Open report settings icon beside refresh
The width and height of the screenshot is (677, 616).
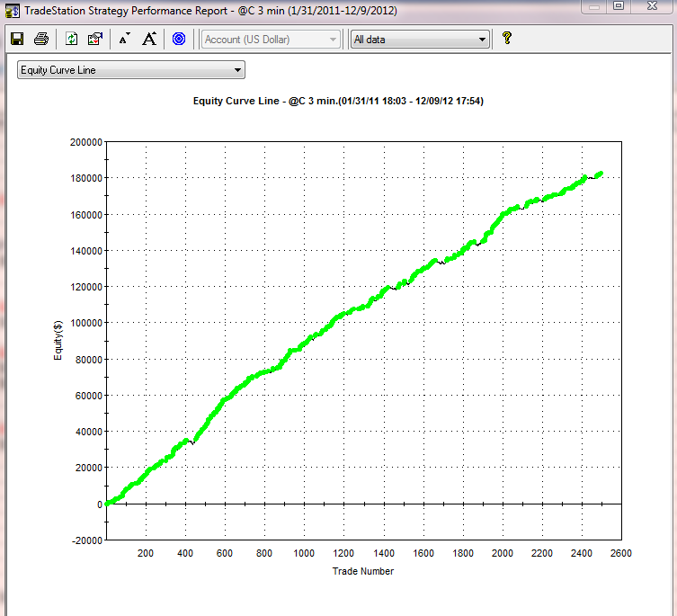point(95,39)
